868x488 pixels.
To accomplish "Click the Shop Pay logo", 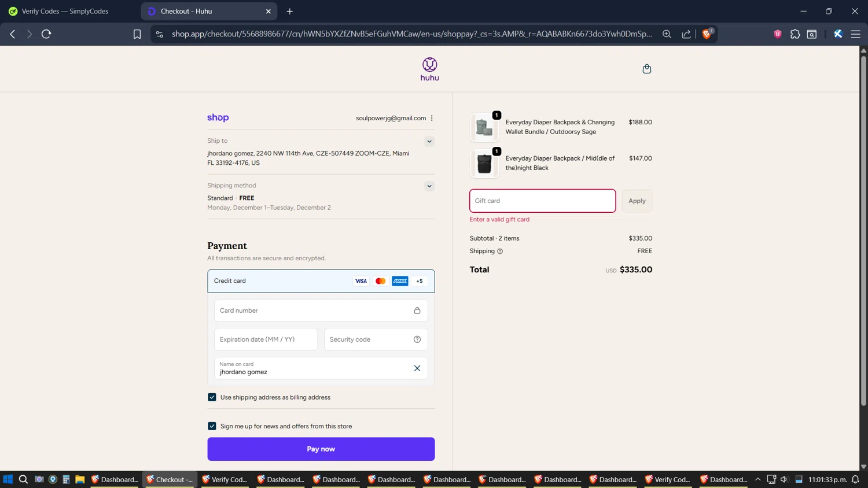I will 218,117.
